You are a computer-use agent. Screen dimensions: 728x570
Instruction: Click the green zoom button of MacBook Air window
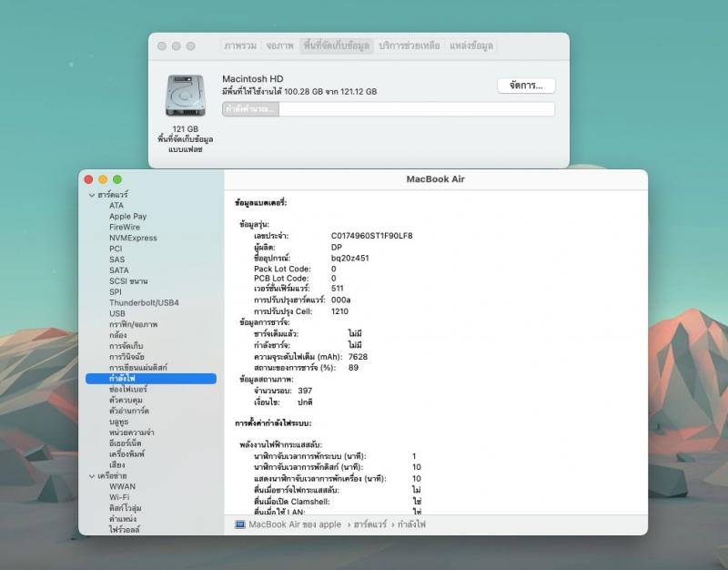117,179
